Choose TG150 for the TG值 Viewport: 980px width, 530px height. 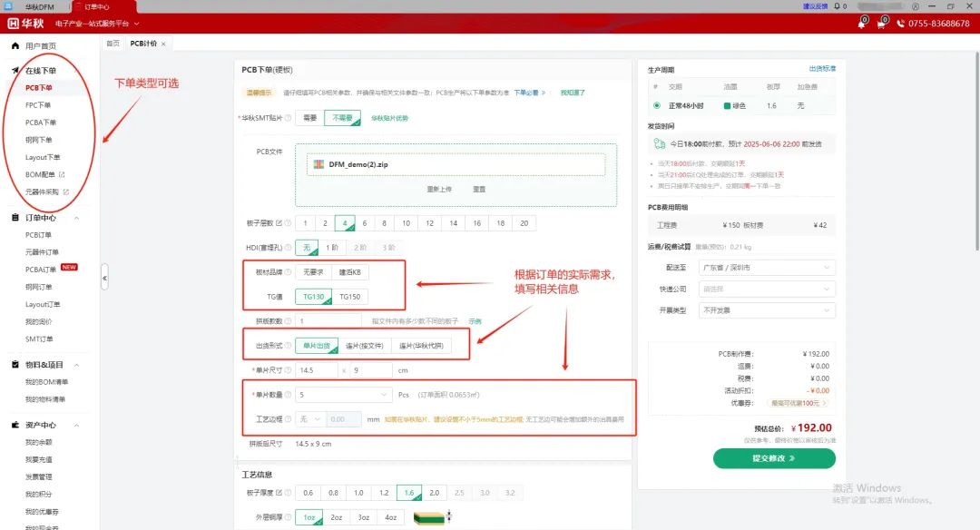pos(350,296)
